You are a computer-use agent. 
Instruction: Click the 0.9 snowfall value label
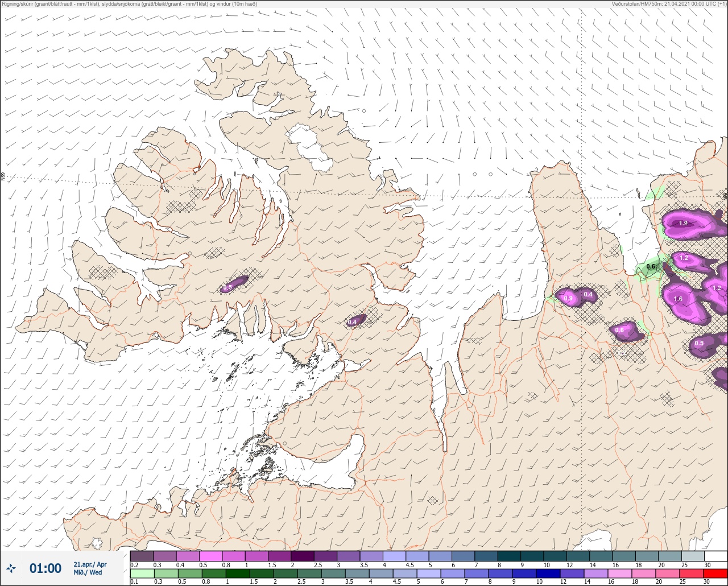click(x=568, y=299)
